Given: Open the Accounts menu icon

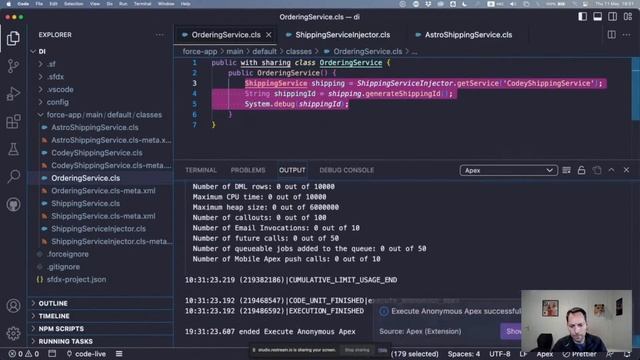Looking at the screenshot, I should coord(13,306).
